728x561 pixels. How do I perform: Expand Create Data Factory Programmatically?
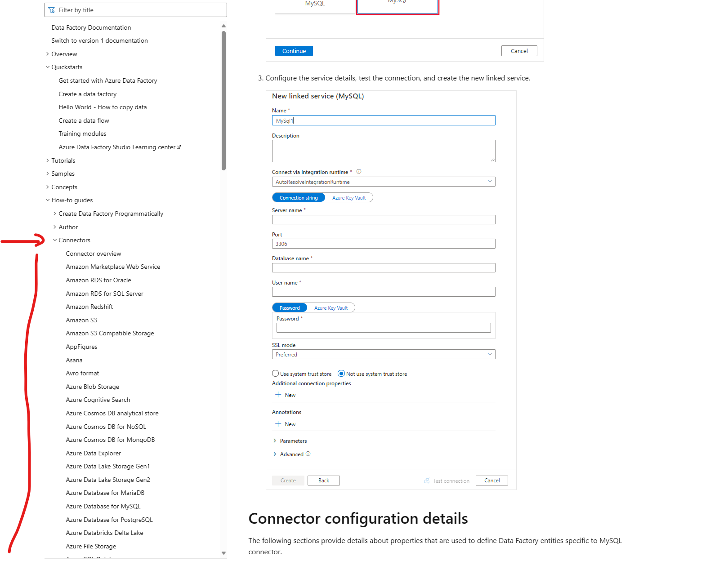(55, 214)
